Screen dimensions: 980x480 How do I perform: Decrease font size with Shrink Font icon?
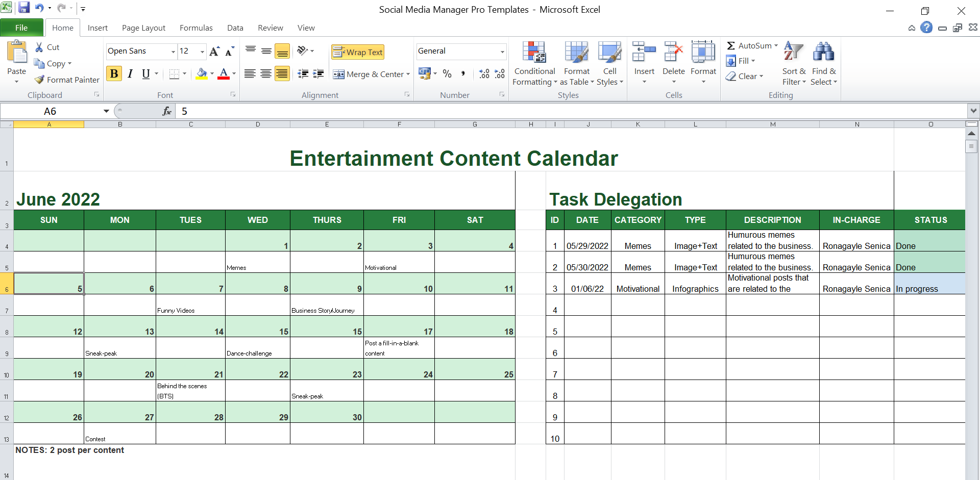pos(230,51)
